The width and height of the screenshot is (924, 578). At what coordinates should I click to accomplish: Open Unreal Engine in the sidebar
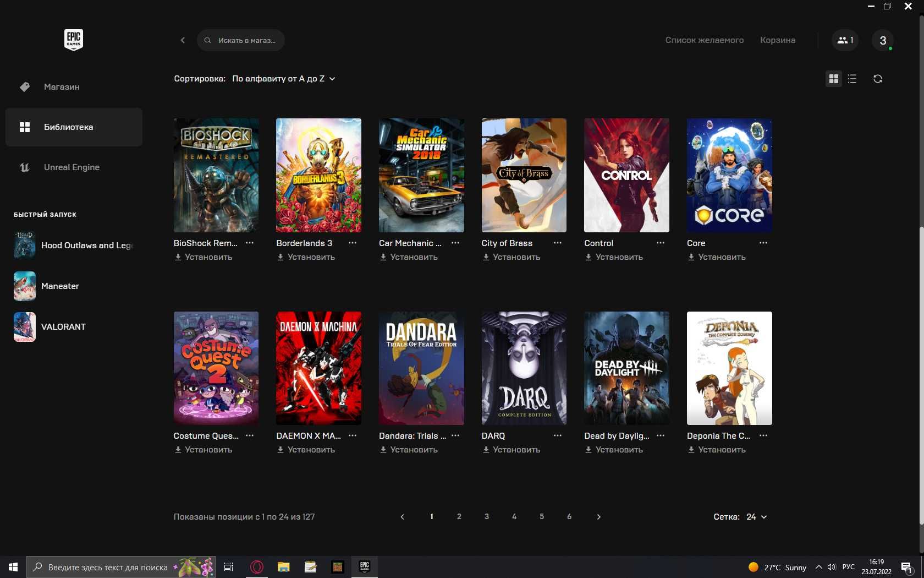(x=74, y=167)
